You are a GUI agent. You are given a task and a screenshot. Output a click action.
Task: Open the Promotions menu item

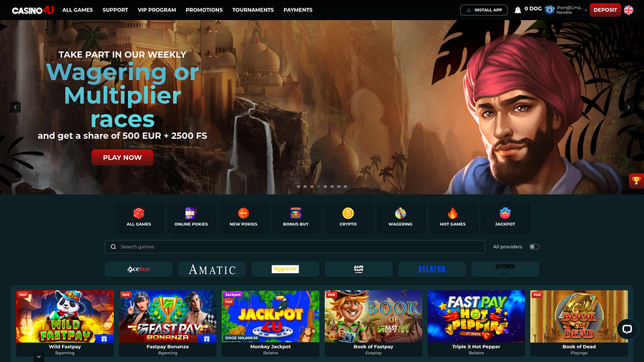[204, 10]
